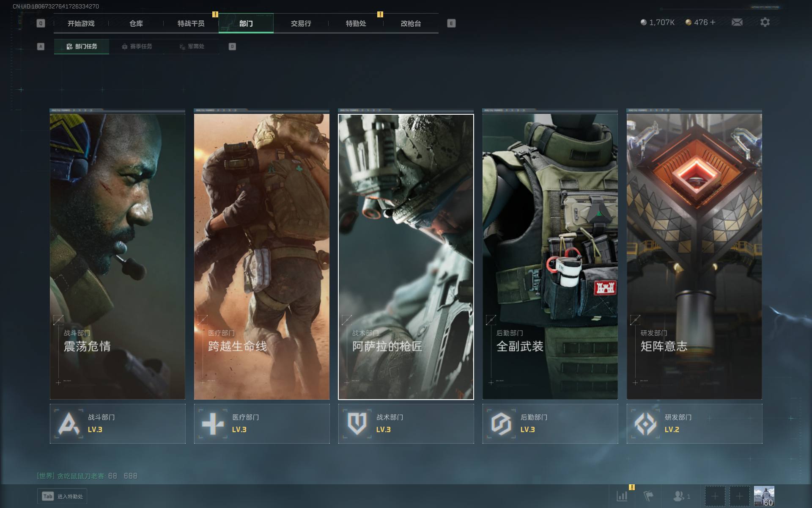Select the 军需处 sub-tab
This screenshot has width=812, height=508.
[192, 47]
